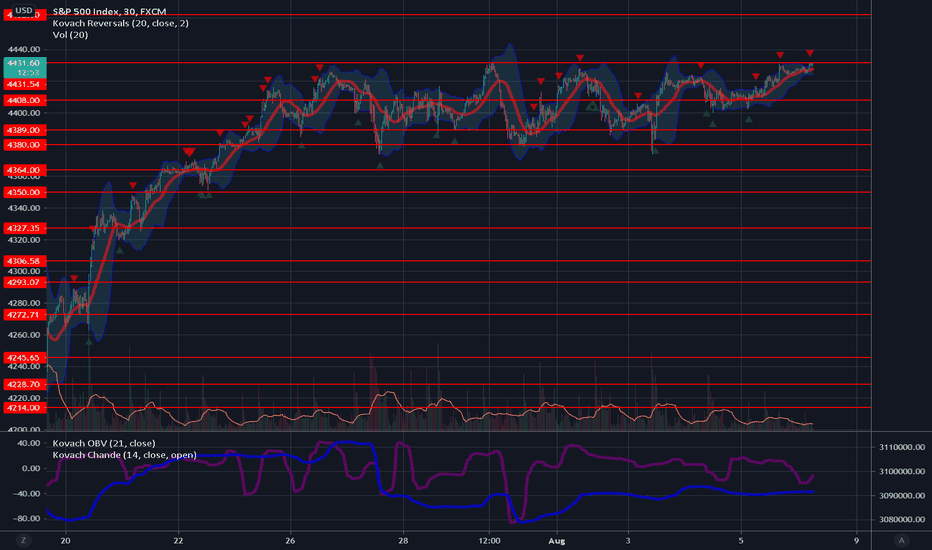Select the 4327.35 red price level label
This screenshot has height=550, width=932.
pyautogui.click(x=24, y=228)
